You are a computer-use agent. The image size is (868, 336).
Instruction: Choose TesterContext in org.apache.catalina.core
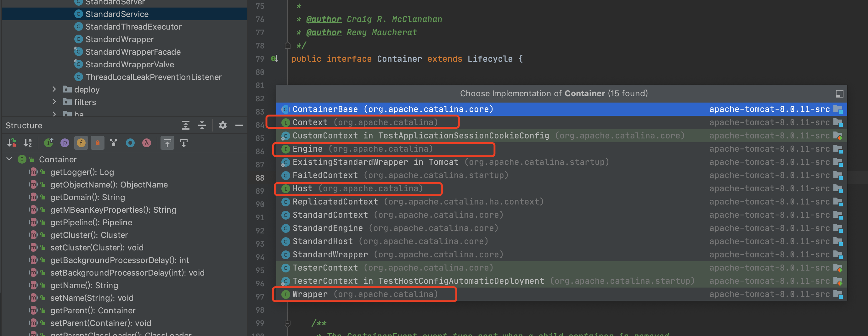[x=561, y=268]
